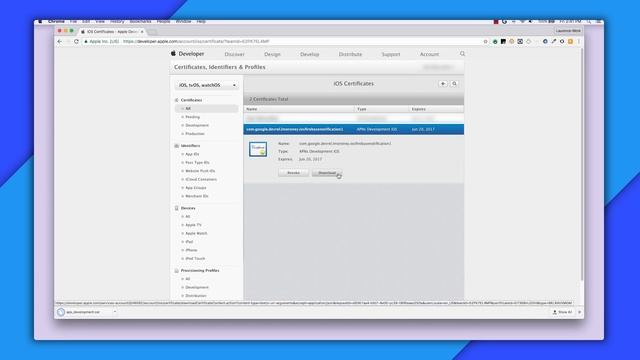Click Show All in downloads bar
Image resolution: width=640 pixels, height=360 pixels.
click(x=562, y=312)
